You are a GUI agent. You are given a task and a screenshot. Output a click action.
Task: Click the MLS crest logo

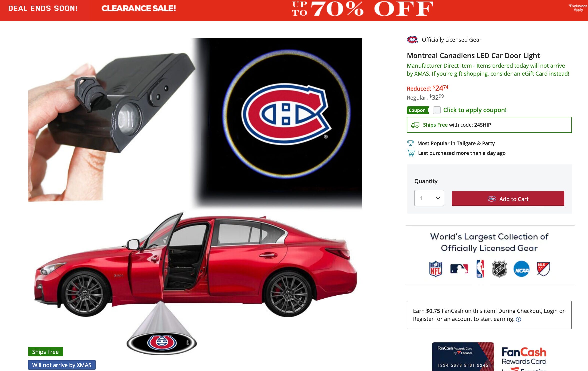click(x=543, y=269)
